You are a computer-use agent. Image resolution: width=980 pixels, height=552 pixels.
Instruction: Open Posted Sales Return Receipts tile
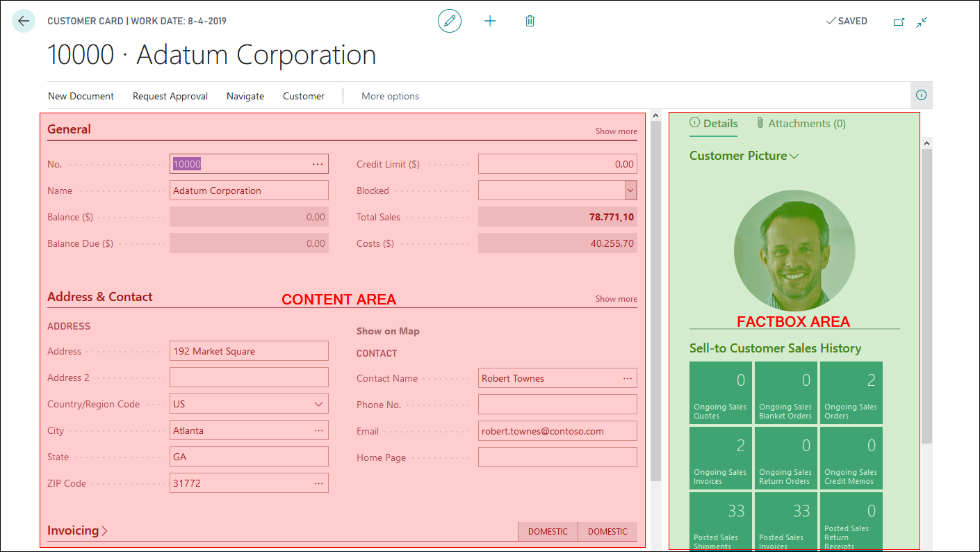click(x=851, y=521)
